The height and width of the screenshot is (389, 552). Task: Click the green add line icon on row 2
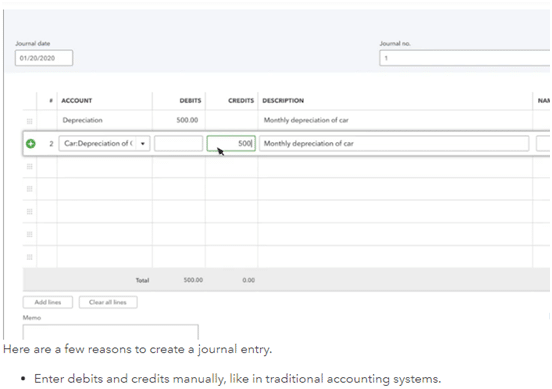(x=31, y=144)
